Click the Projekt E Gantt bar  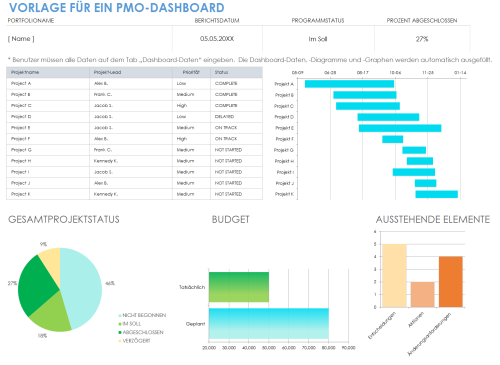point(400,128)
